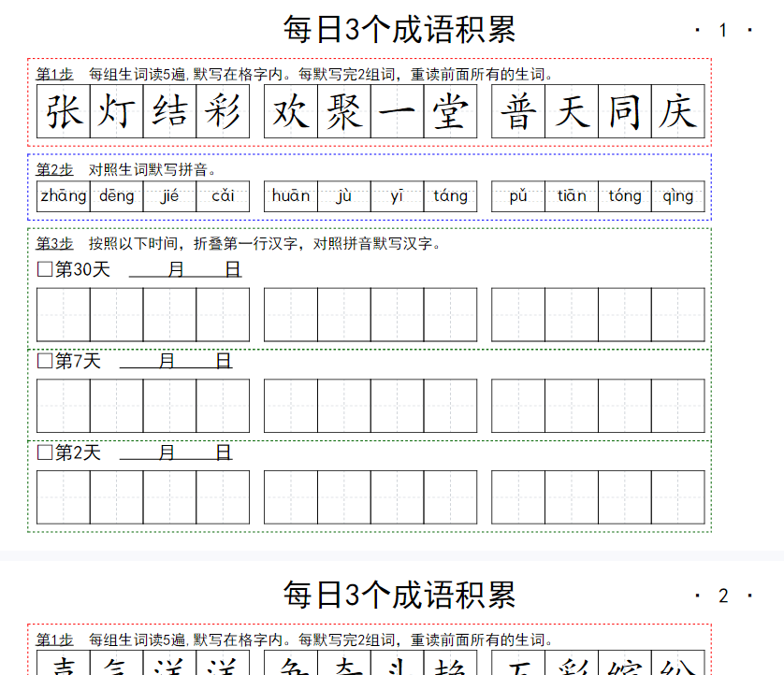
Task: Tick the 第7天 checkbox
Action: point(44,361)
